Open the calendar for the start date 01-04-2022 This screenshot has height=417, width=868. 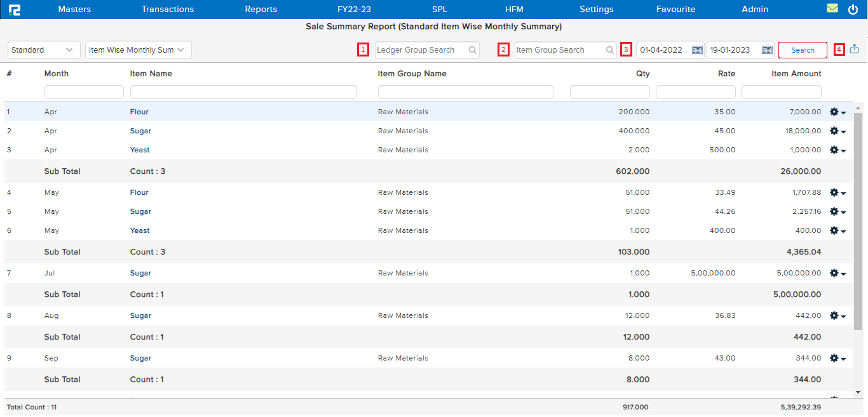pos(696,50)
